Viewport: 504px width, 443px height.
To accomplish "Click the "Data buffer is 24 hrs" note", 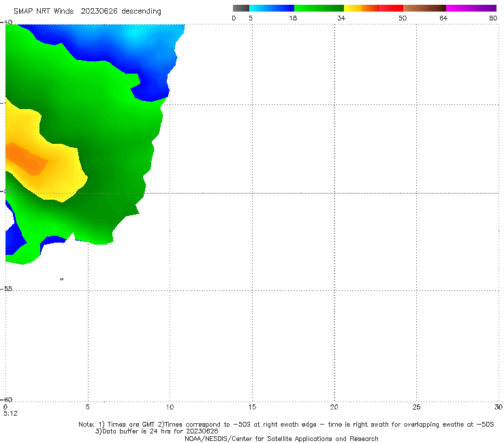I will click(157, 431).
